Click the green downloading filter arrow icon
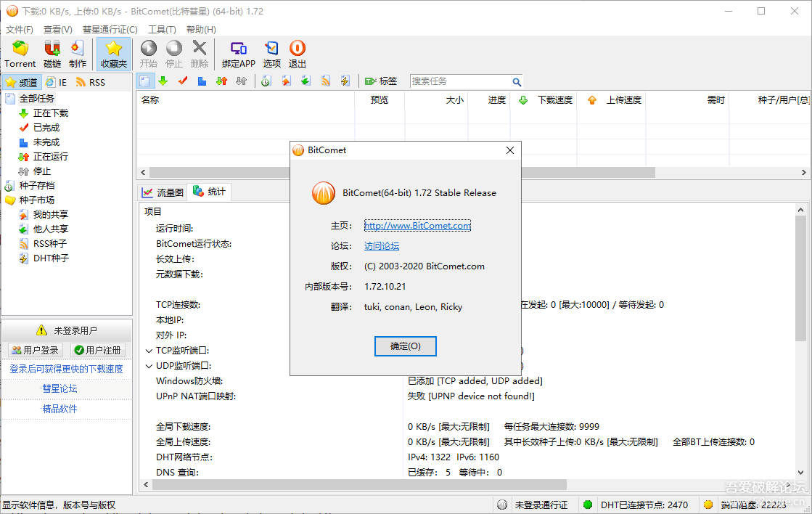Screen dimensions: 812x514 pos(163,81)
